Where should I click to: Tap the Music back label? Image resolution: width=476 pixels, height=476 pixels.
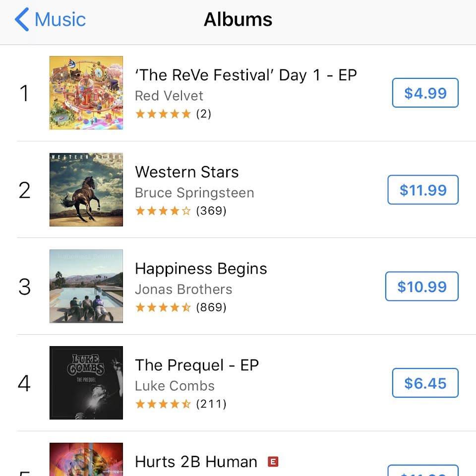60,19
